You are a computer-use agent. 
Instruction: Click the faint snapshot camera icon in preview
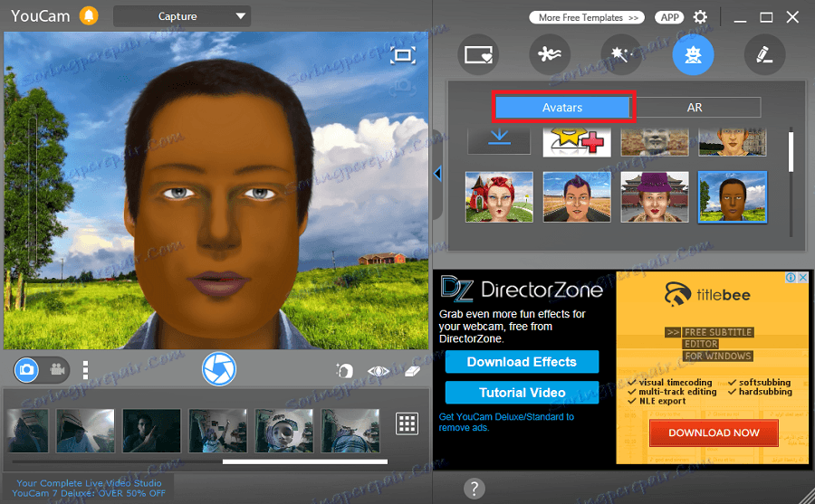(403, 87)
